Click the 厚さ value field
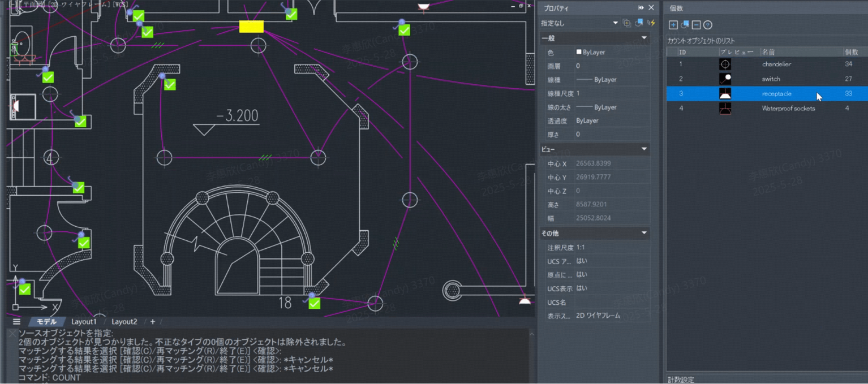868x384 pixels. 612,135
